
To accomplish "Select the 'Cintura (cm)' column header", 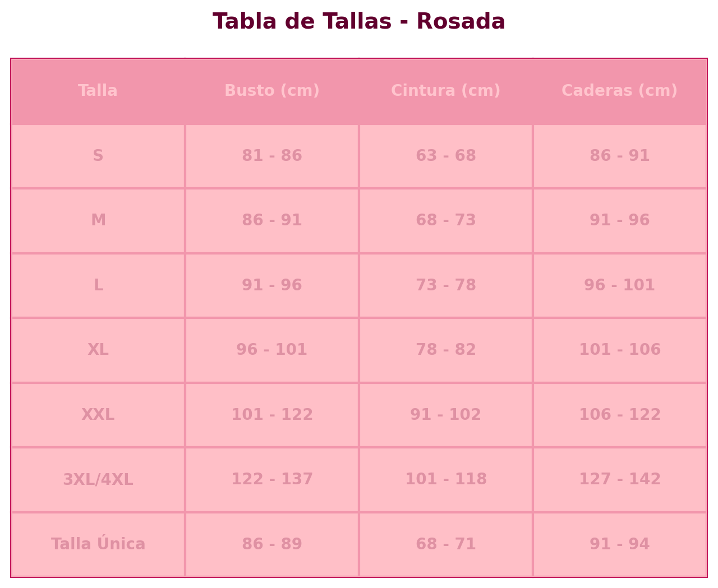I will 446,91.
